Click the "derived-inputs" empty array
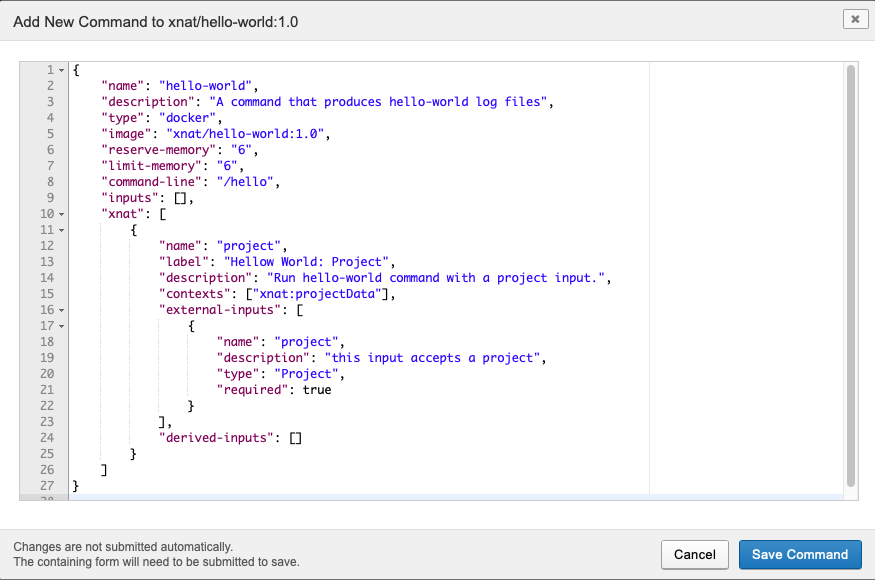 click(x=295, y=438)
